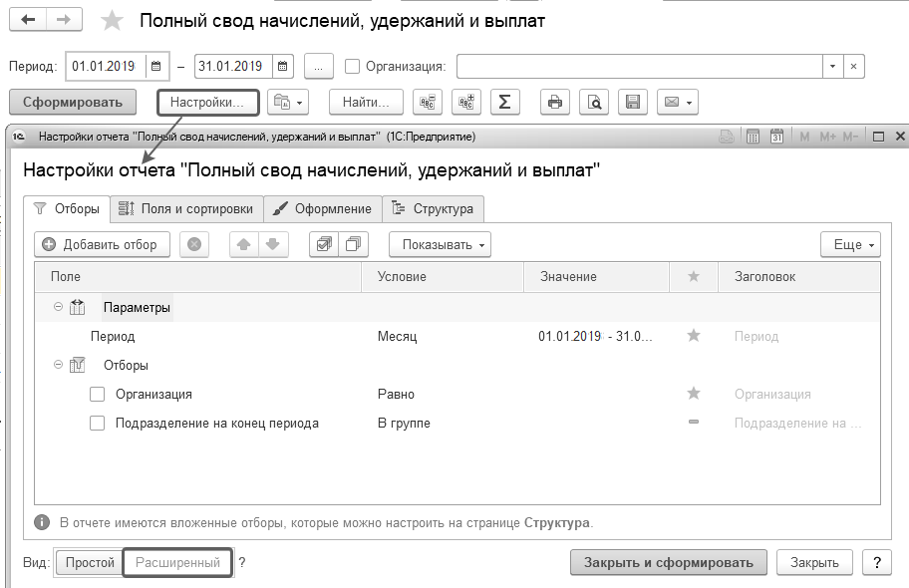Select the Простой view mode
This screenshot has width=909, height=588.
pyautogui.click(x=90, y=562)
